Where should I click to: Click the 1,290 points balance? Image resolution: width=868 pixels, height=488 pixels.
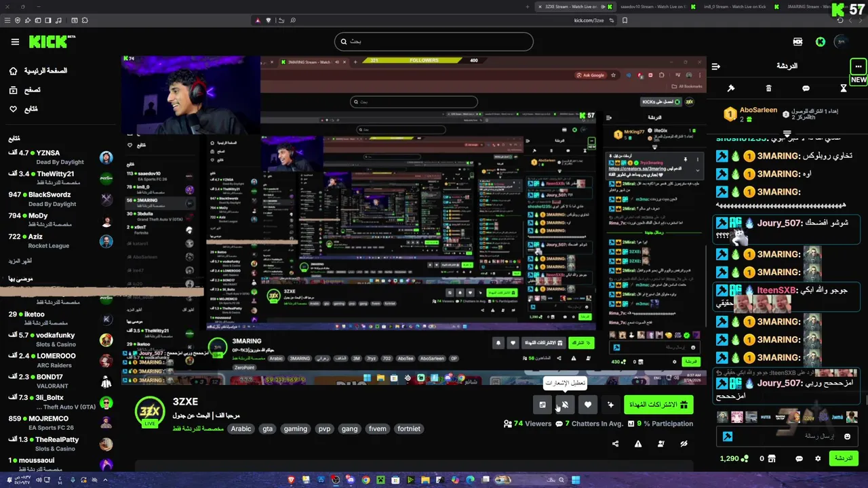tap(734, 459)
